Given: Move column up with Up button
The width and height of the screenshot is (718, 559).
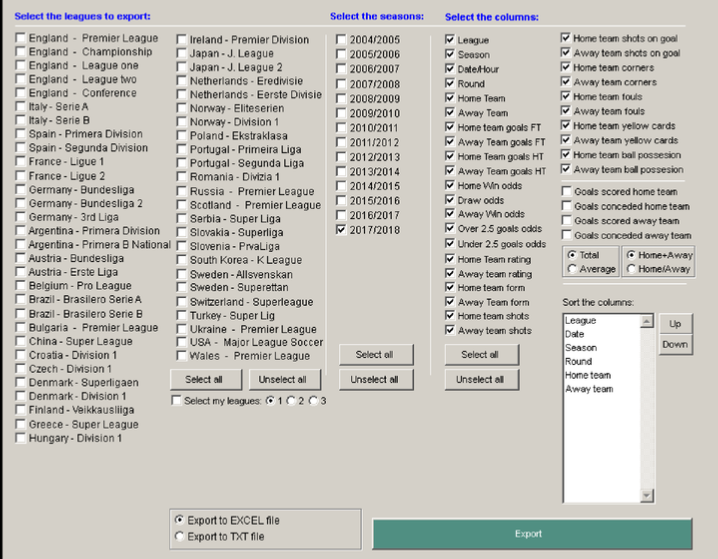Looking at the screenshot, I should point(675,324).
